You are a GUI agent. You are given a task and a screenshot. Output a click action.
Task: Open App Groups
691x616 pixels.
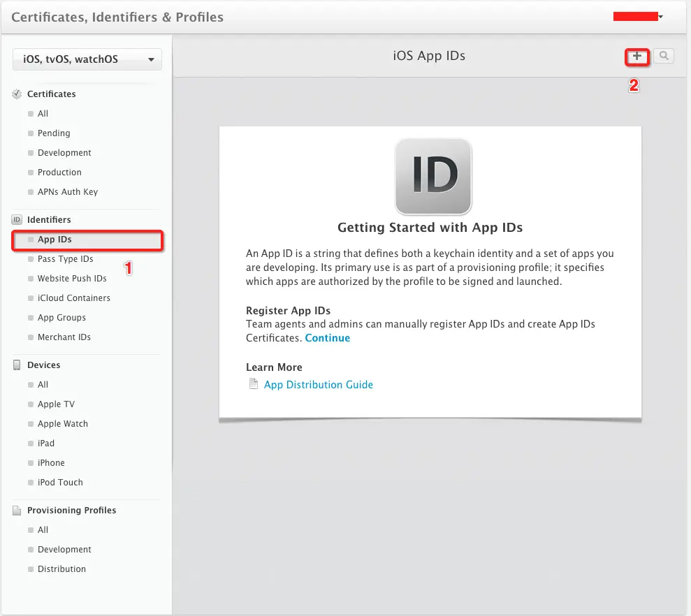coord(61,318)
